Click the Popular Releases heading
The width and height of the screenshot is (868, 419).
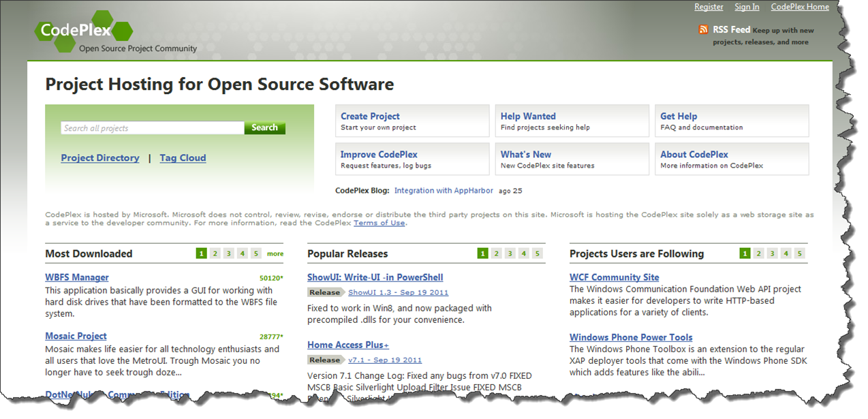coord(347,253)
